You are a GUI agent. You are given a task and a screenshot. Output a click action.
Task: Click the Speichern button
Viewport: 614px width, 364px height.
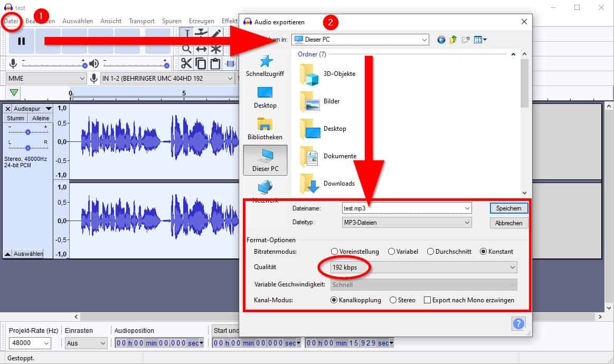tap(508, 208)
